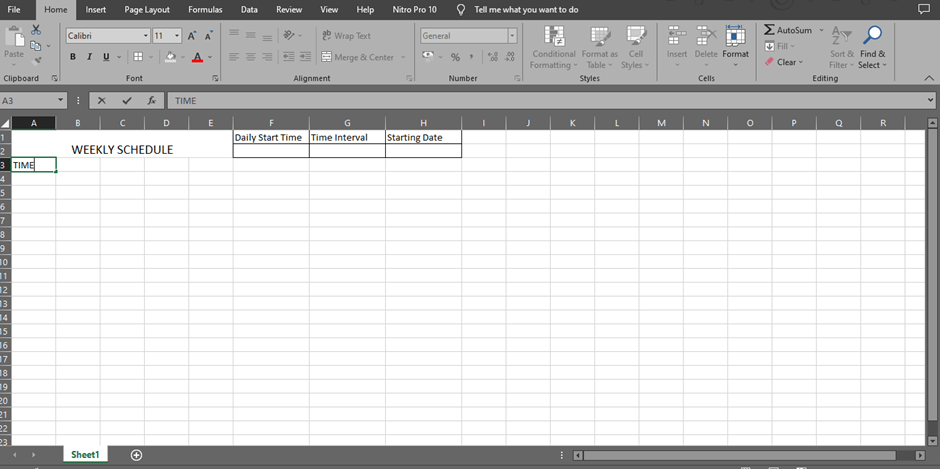The image size is (940, 469).
Task: Switch to the Data tab
Action: click(x=249, y=10)
